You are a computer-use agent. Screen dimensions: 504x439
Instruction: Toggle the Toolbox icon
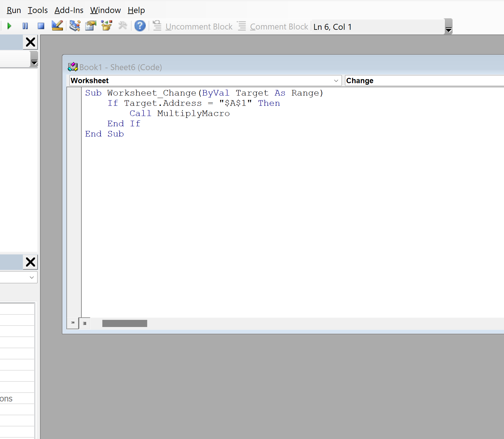click(x=123, y=26)
